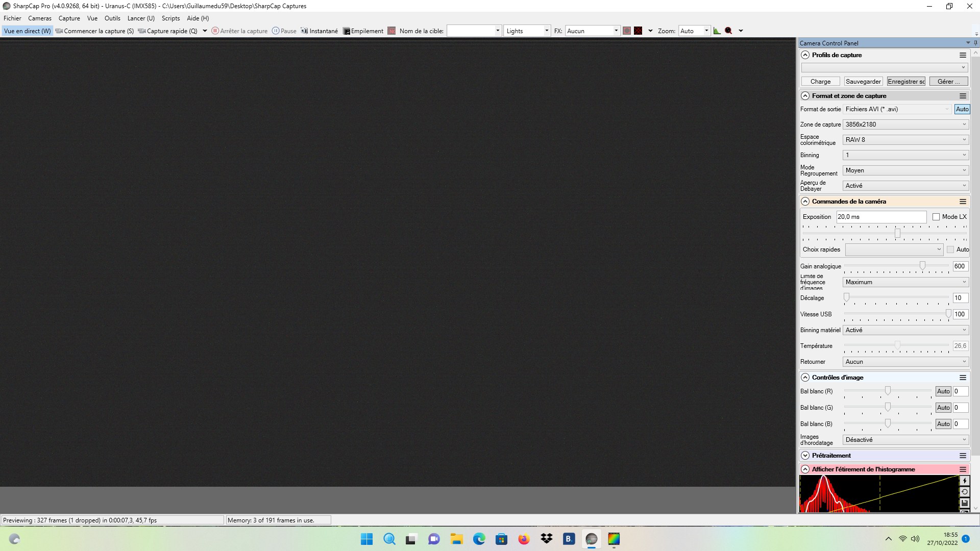
Task: Reset histogram stretch with circular arrow icon
Action: pos(964,492)
